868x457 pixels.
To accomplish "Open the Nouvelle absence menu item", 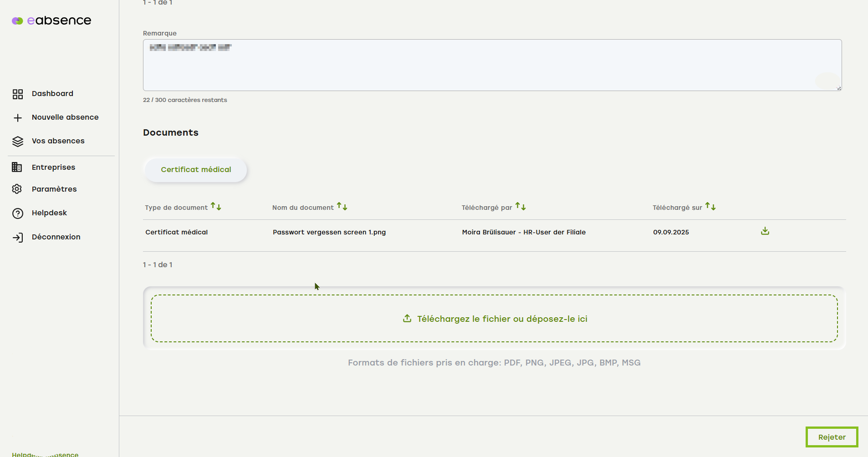I will 65,117.
